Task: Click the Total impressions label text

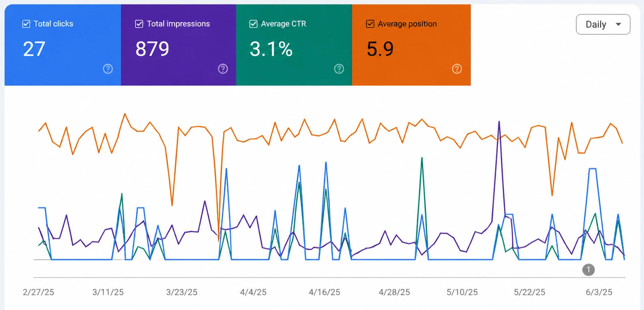Action: tap(178, 24)
